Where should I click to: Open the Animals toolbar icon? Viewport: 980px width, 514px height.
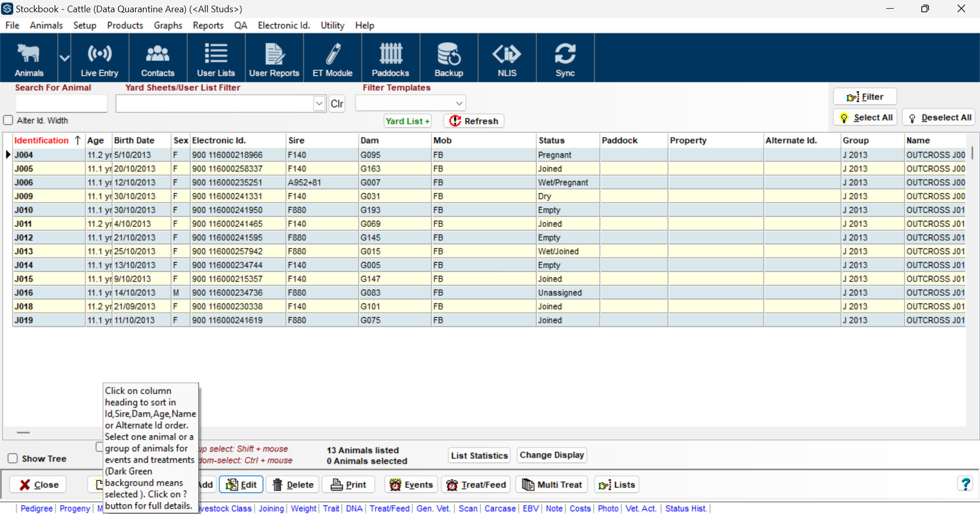tap(29, 59)
